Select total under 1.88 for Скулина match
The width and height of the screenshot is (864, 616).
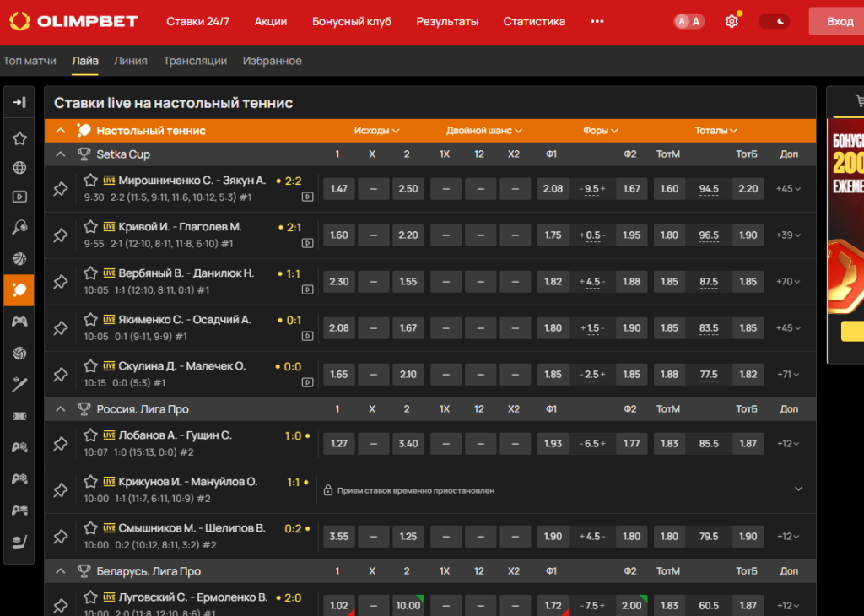coord(669,374)
